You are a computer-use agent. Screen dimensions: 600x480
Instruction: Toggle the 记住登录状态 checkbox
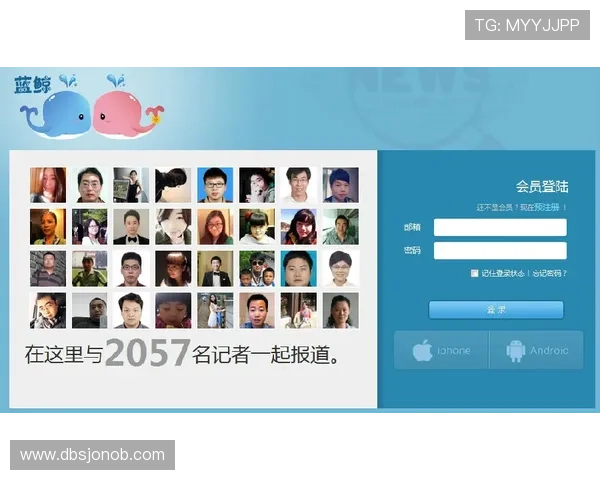pos(475,273)
